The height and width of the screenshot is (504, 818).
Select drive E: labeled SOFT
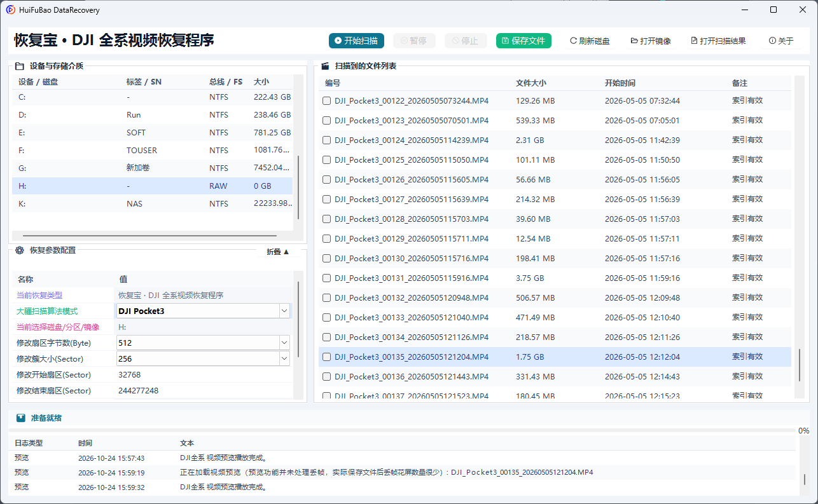(x=152, y=133)
